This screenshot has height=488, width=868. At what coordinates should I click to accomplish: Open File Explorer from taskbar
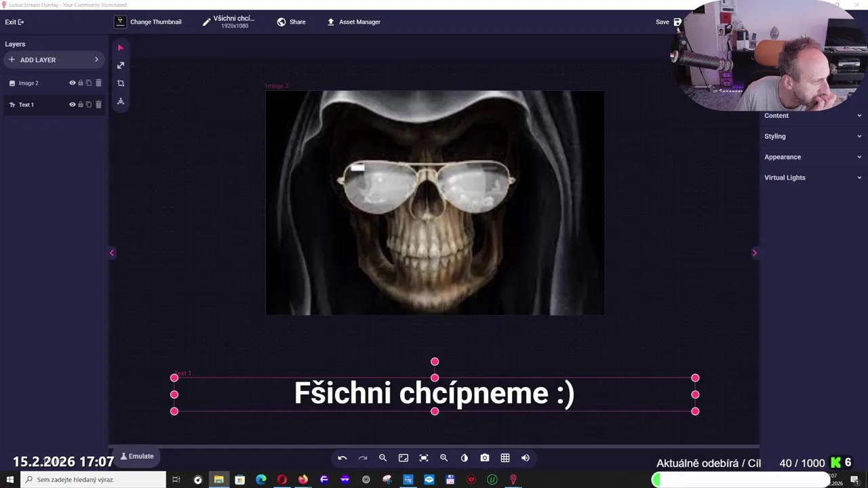point(219,480)
